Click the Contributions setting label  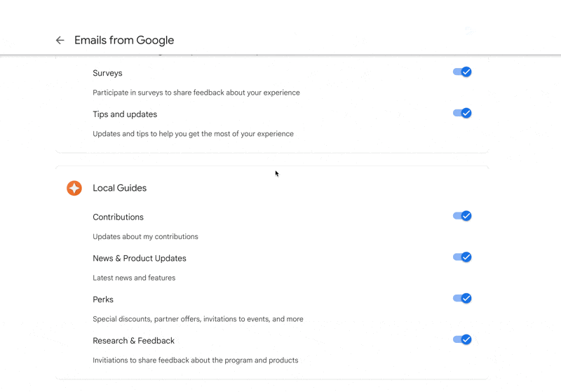click(x=118, y=217)
